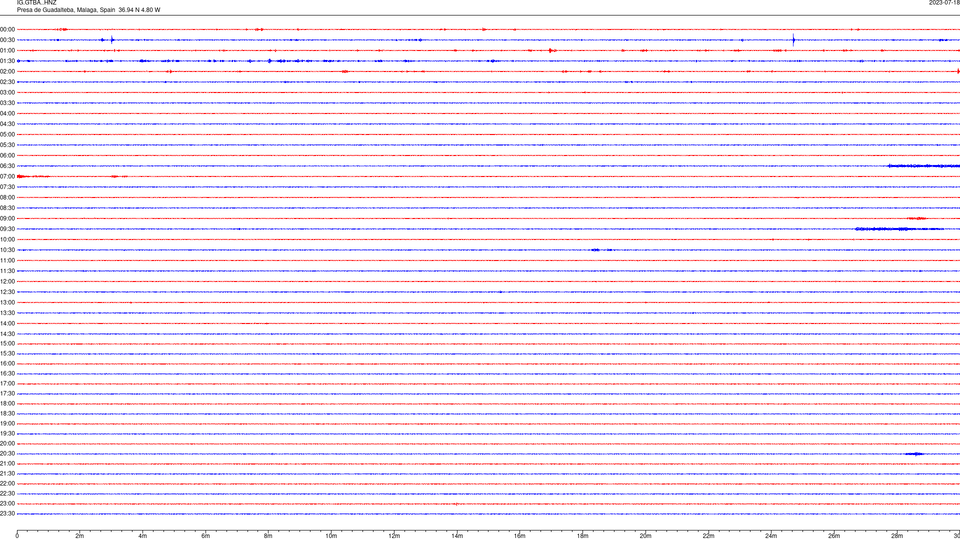The image size is (960, 540).
Task: Click the 13:00 trace label
Action: tap(7, 302)
